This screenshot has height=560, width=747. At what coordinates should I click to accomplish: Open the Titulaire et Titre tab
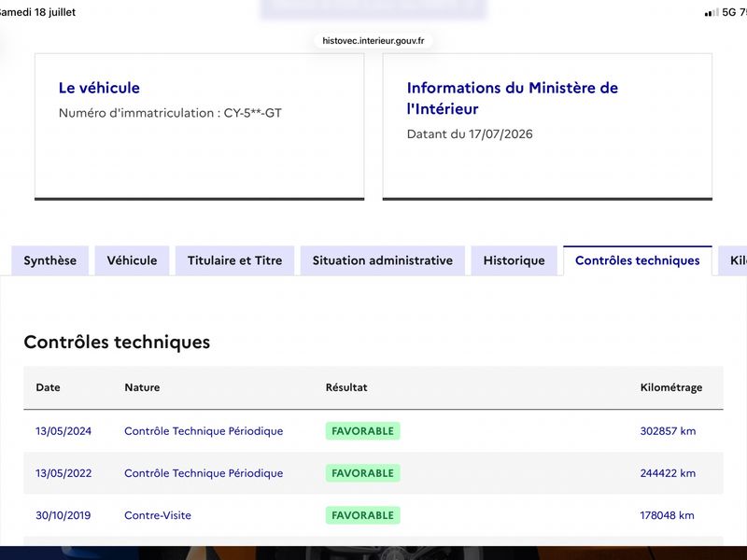235,260
